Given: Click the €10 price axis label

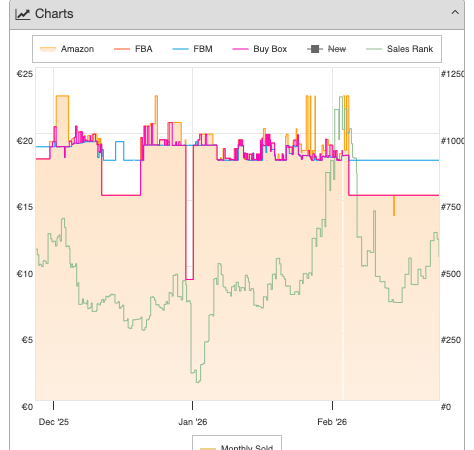Looking at the screenshot, I should 25,274.
